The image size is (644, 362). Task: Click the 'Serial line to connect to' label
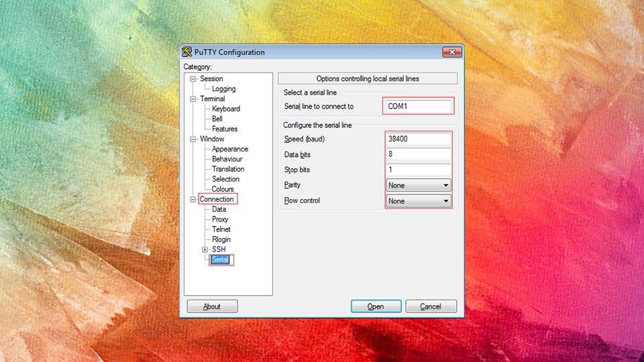point(319,107)
